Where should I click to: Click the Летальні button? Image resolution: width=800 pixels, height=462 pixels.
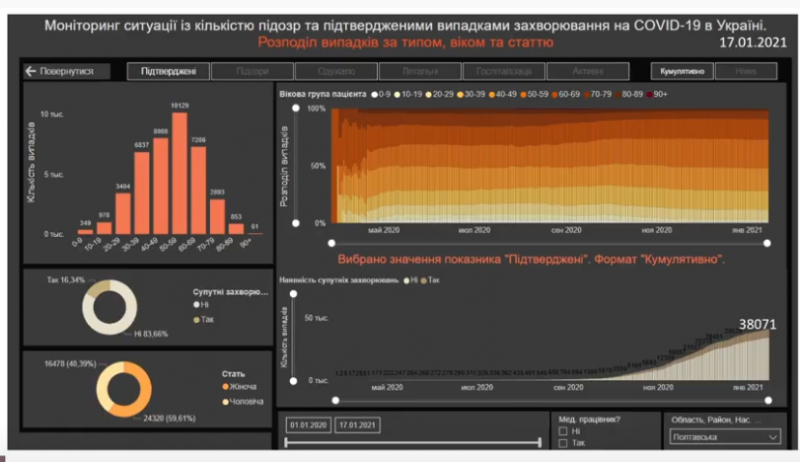tap(420, 71)
